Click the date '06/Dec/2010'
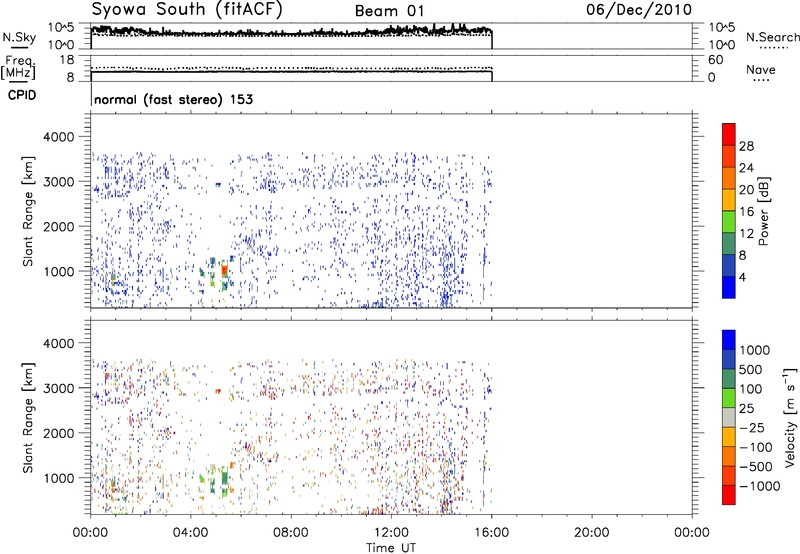800x554 pixels. [x=639, y=10]
